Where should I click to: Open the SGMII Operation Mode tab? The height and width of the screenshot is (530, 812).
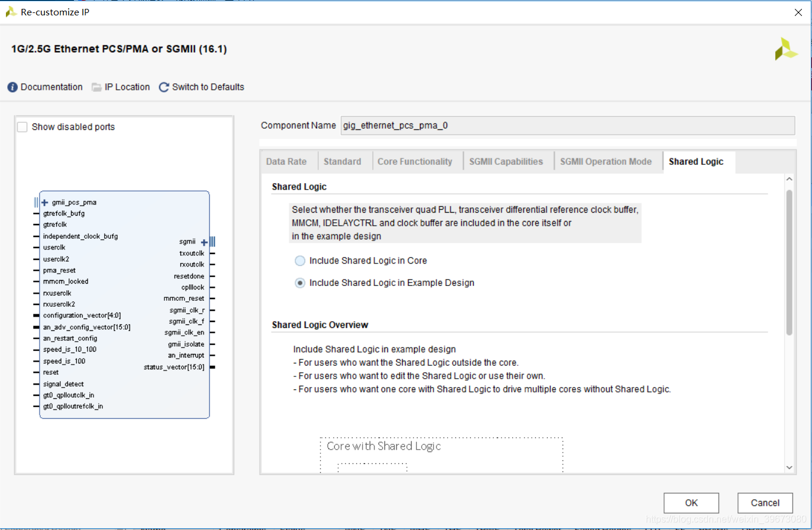606,161
